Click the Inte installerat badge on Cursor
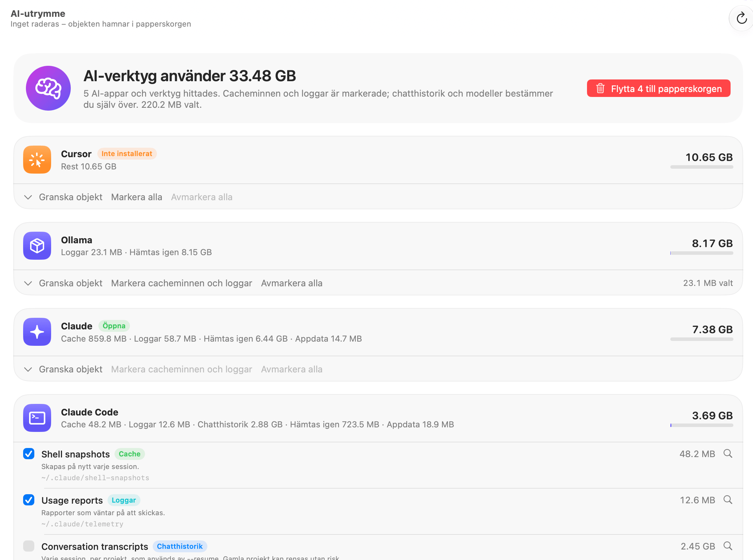The image size is (753, 560). [x=127, y=154]
